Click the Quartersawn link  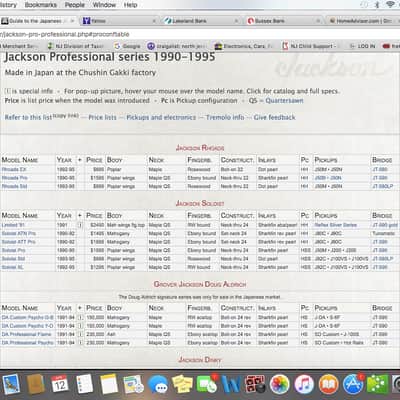click(x=284, y=101)
